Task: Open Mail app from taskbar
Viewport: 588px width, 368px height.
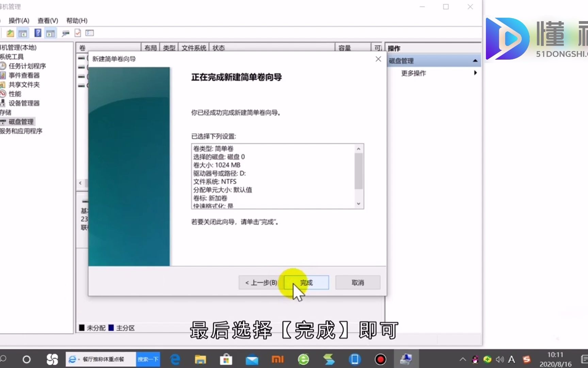Action: click(x=252, y=360)
